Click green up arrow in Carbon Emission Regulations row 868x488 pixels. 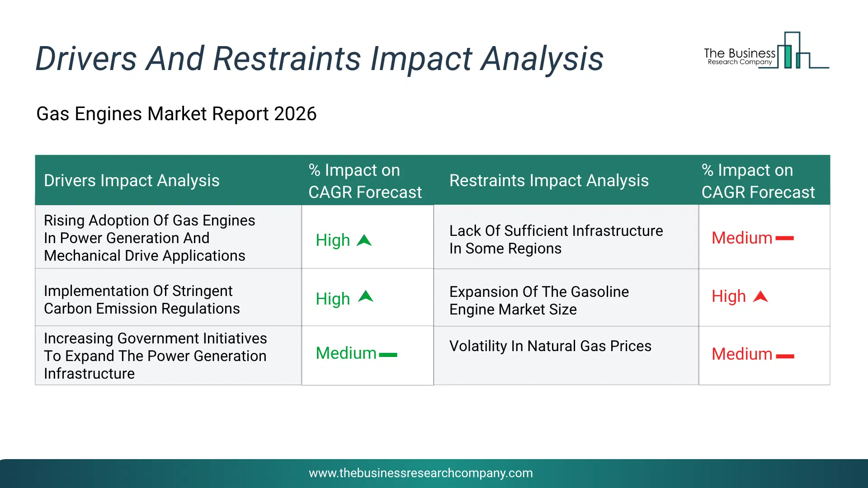coord(365,296)
